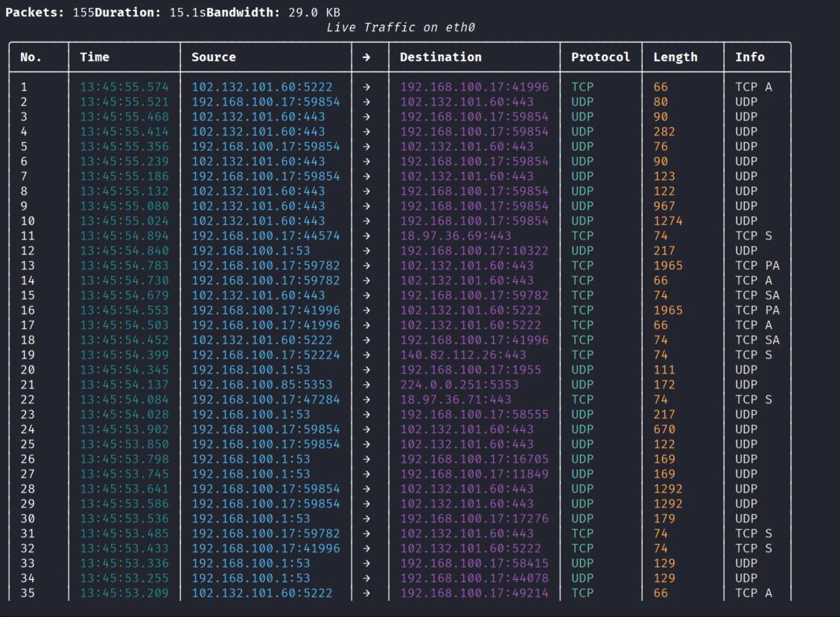This screenshot has height=617, width=840.
Task: Select time 13:45:54.730 in row 14
Action: [x=124, y=281]
